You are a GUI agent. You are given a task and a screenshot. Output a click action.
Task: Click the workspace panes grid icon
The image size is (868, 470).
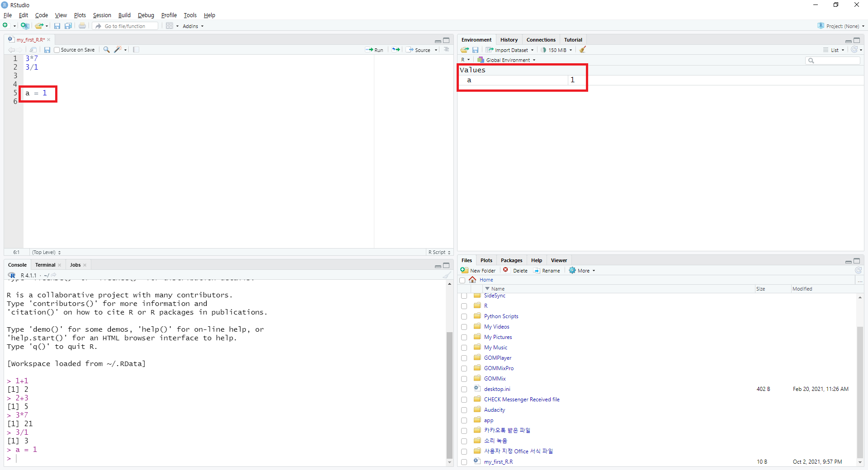170,26
